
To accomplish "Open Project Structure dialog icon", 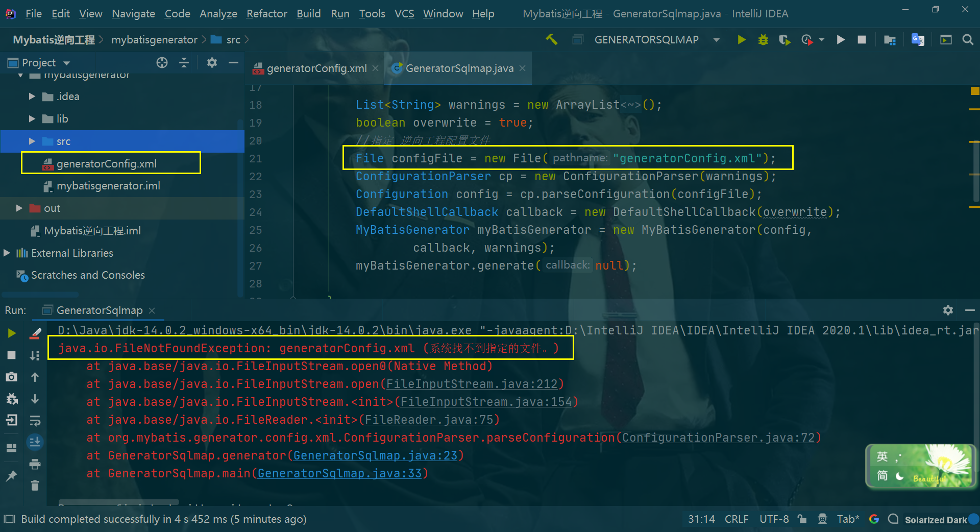I will pyautogui.click(x=890, y=40).
